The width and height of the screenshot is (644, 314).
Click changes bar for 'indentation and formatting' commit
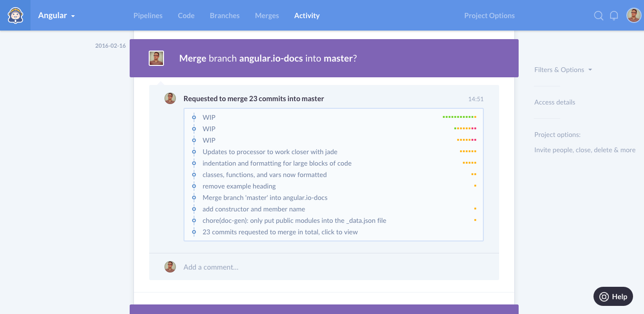[x=470, y=163]
